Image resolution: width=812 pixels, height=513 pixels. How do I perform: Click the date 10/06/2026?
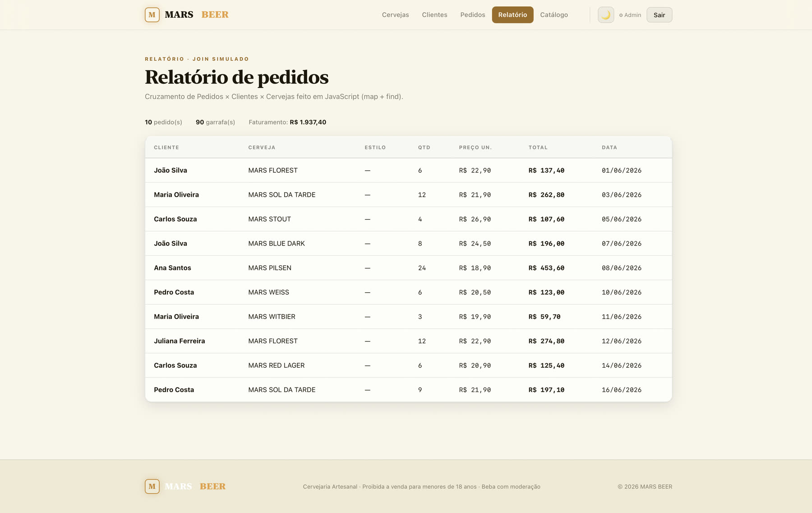tap(622, 292)
